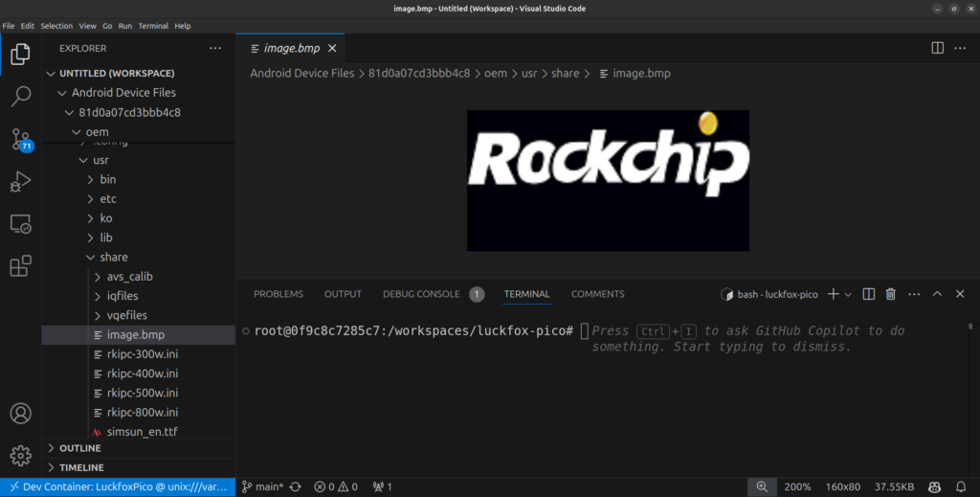Viewport: 980px width, 497px height.
Task: Open the Selection menu
Action: [56, 26]
